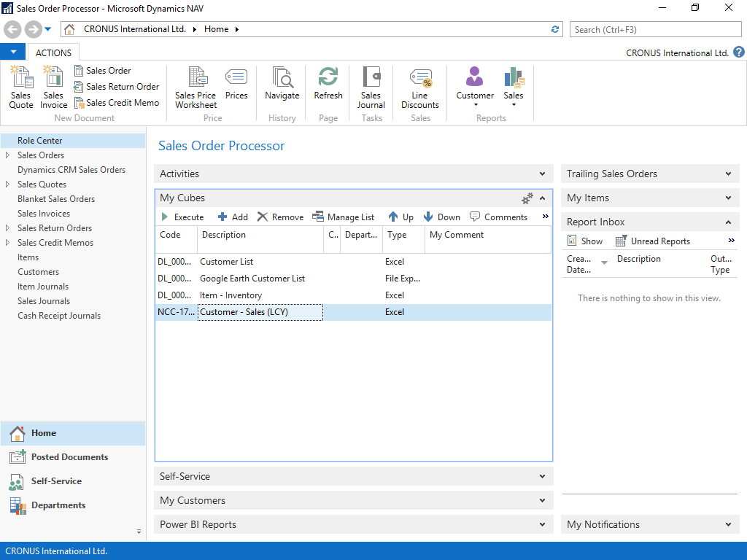This screenshot has width=747, height=560.
Task: Open the home icon in address bar
Action: coord(69,29)
